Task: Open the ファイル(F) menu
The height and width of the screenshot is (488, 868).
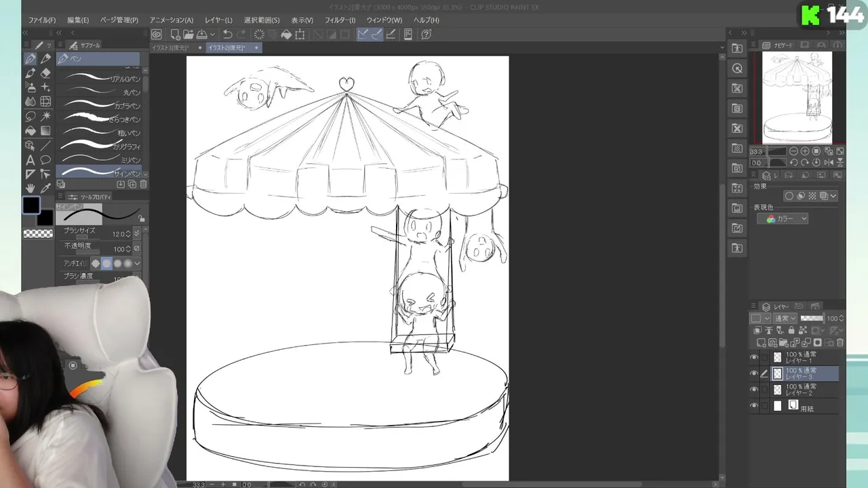Action: [x=42, y=20]
